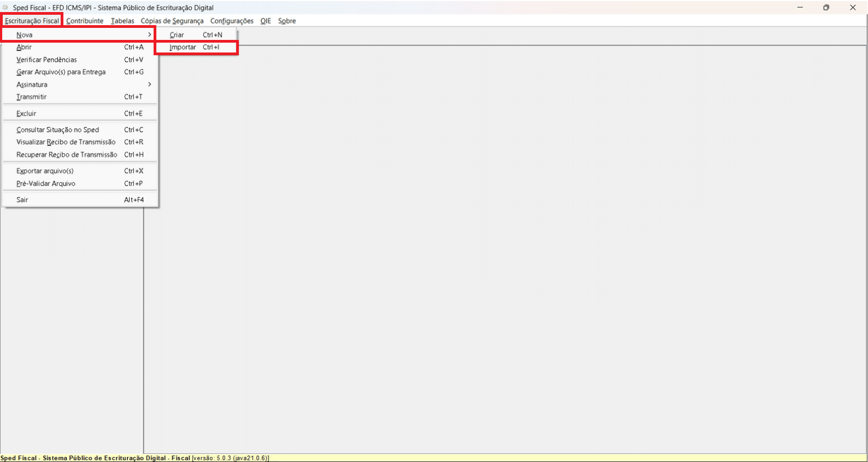Choose Criar from the Nova submenu
This screenshot has width=868, height=462.
click(x=196, y=34)
